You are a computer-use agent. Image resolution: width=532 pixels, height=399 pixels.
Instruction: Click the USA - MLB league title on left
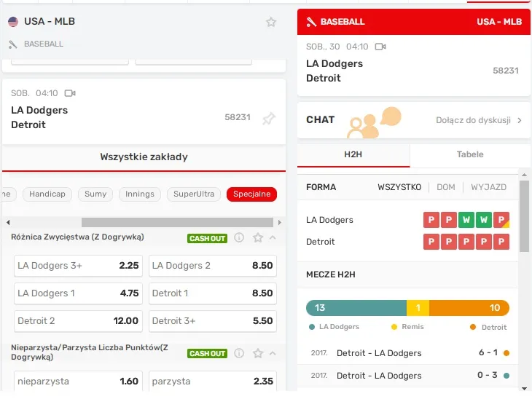point(50,21)
